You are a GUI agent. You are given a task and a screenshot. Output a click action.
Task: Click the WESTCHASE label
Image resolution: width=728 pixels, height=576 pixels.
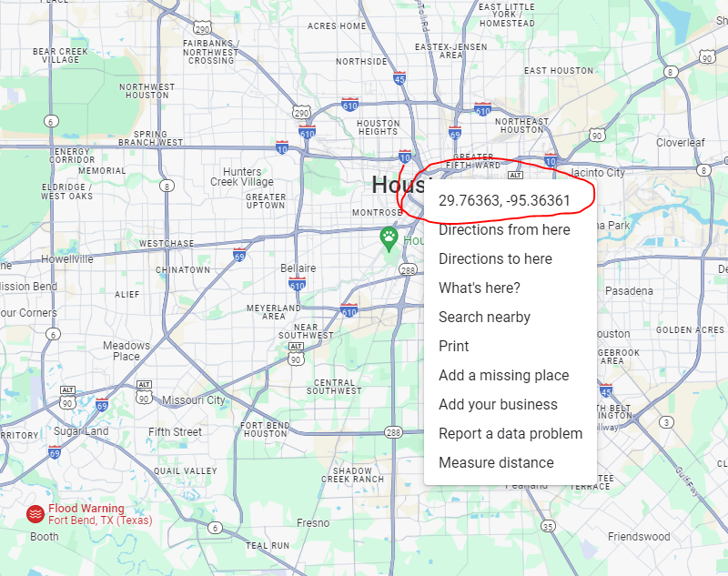(x=167, y=244)
